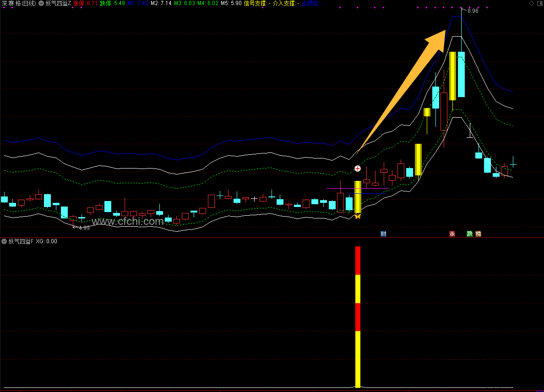This screenshot has height=392, width=544.
Task: Click the M3: 6.83 value
Action: coord(185,4)
